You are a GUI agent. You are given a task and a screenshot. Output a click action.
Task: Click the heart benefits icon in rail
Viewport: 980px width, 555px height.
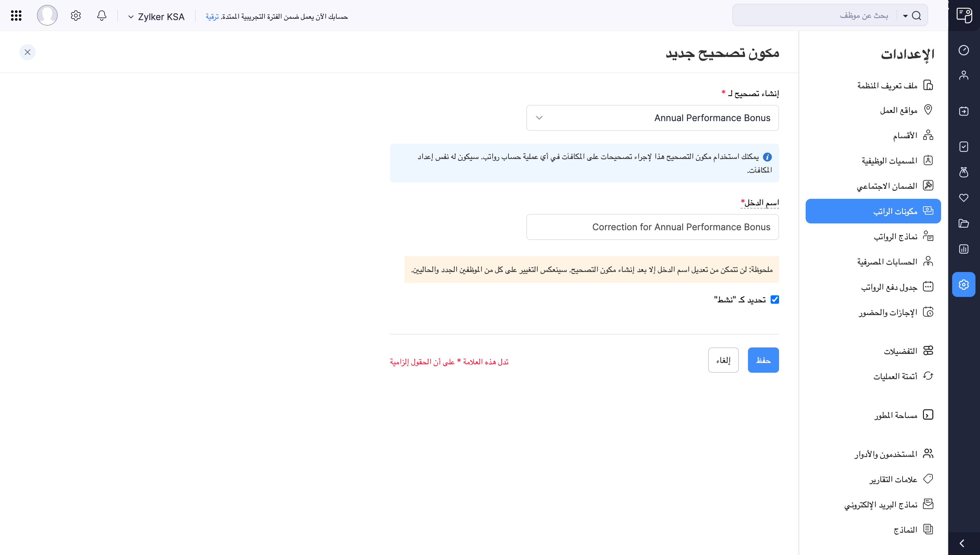pos(963,198)
